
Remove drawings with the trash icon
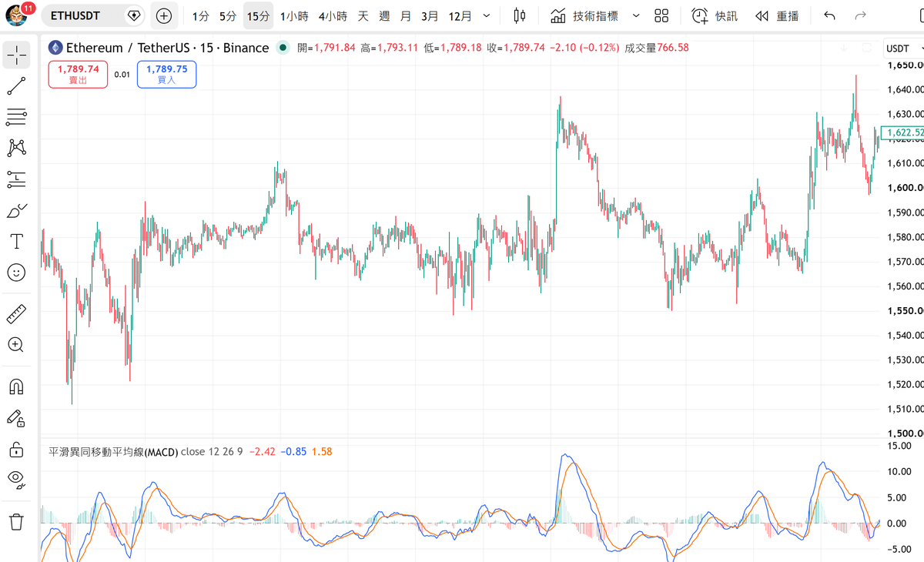pyautogui.click(x=16, y=522)
